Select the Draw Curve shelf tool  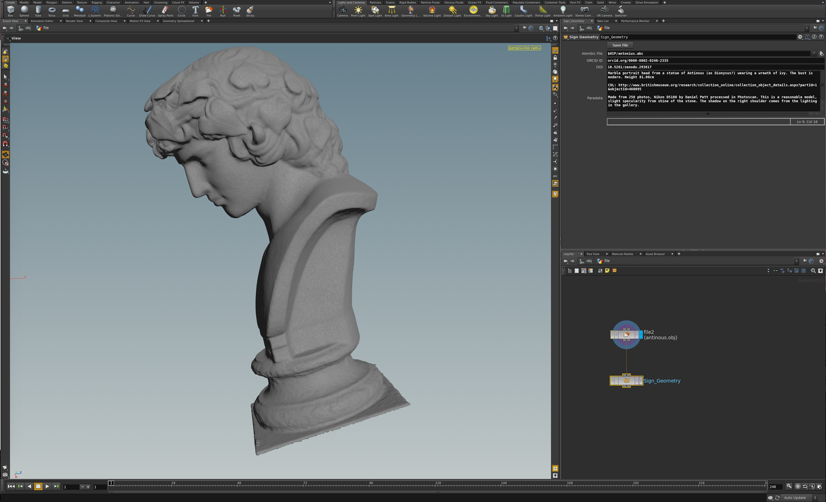pyautogui.click(x=147, y=11)
